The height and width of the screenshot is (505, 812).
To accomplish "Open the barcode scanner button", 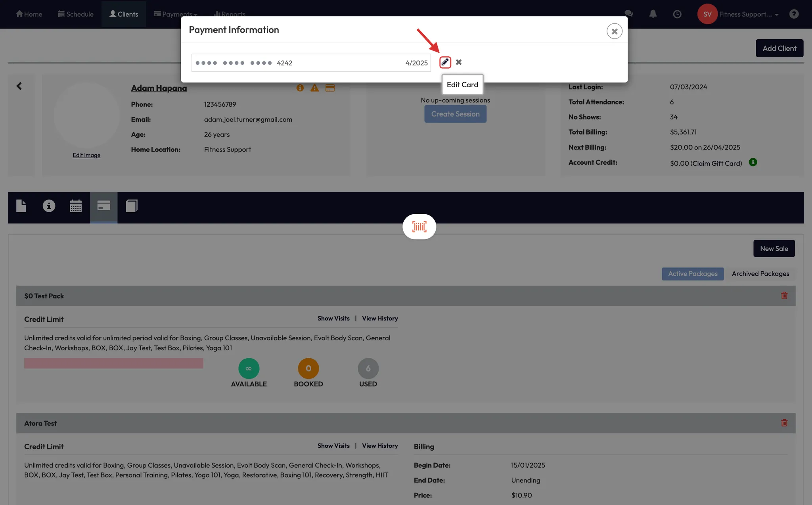I will [419, 227].
